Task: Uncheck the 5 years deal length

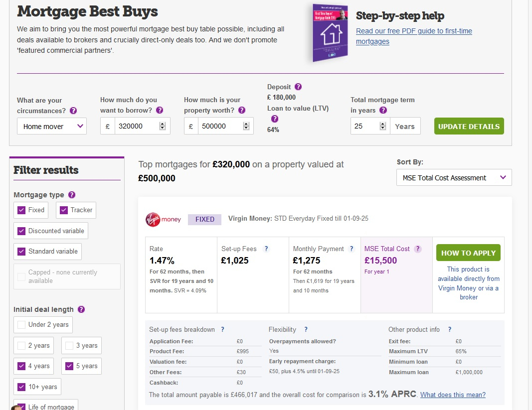Action: [69, 366]
